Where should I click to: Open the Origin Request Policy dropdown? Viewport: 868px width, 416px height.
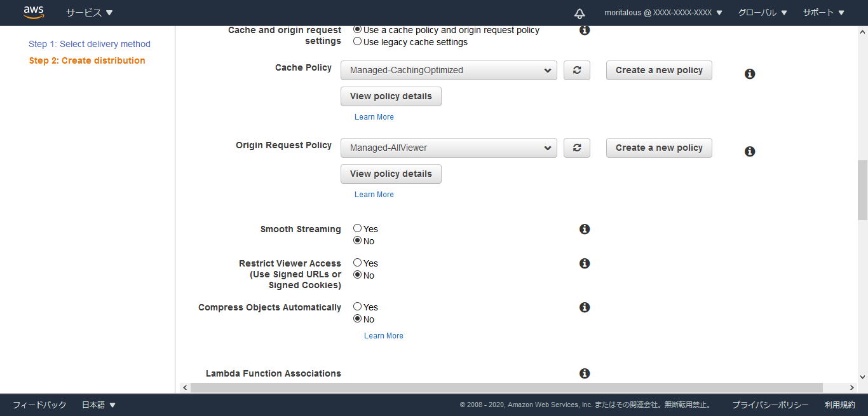[449, 148]
